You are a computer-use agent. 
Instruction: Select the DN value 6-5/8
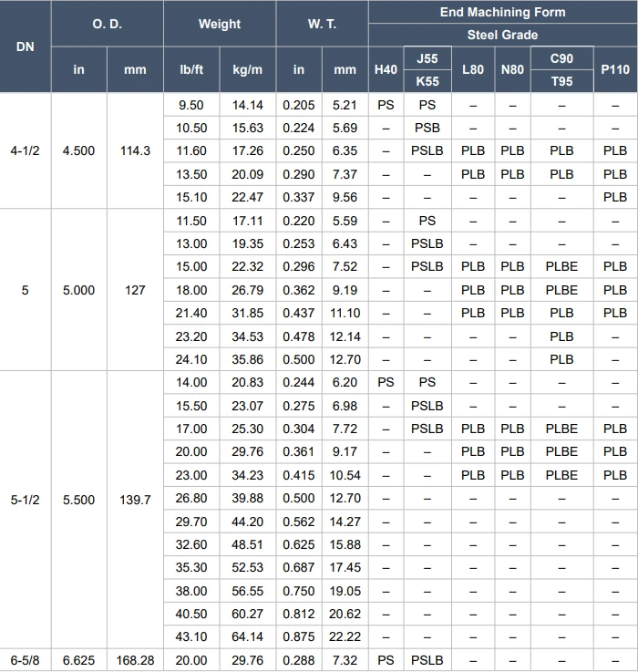tap(25, 660)
